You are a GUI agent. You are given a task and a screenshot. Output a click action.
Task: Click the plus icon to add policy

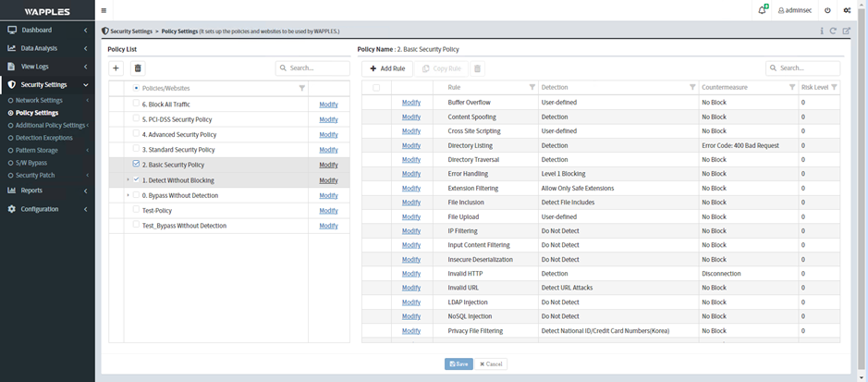coord(116,68)
